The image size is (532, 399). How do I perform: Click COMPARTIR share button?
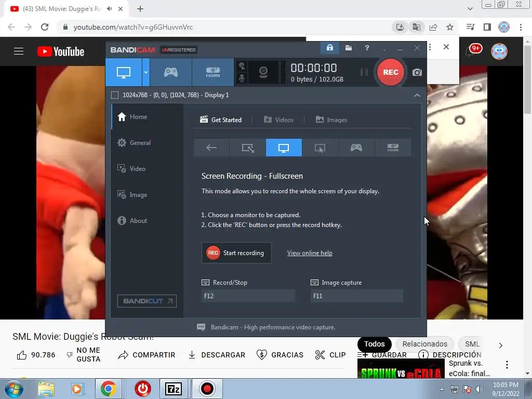[147, 355]
